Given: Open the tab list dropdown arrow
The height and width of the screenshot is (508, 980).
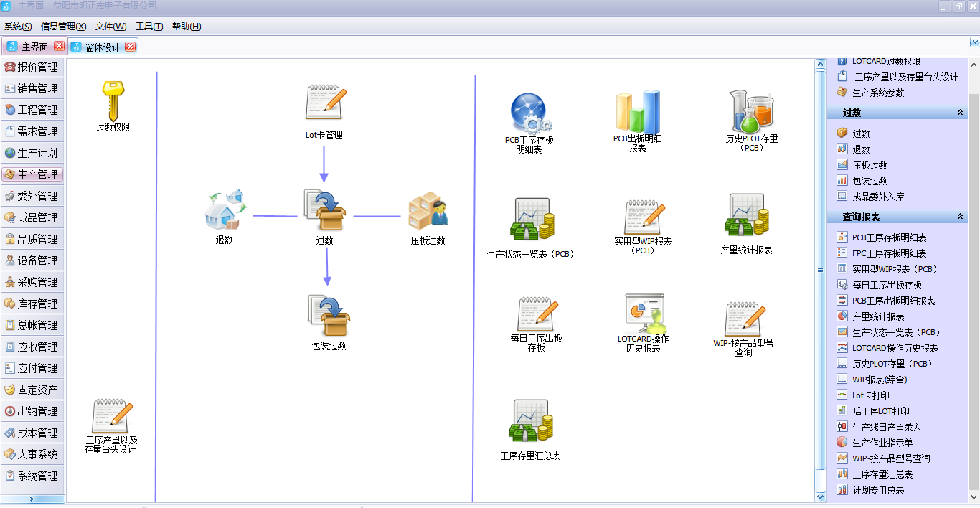Looking at the screenshot, I should [x=974, y=43].
